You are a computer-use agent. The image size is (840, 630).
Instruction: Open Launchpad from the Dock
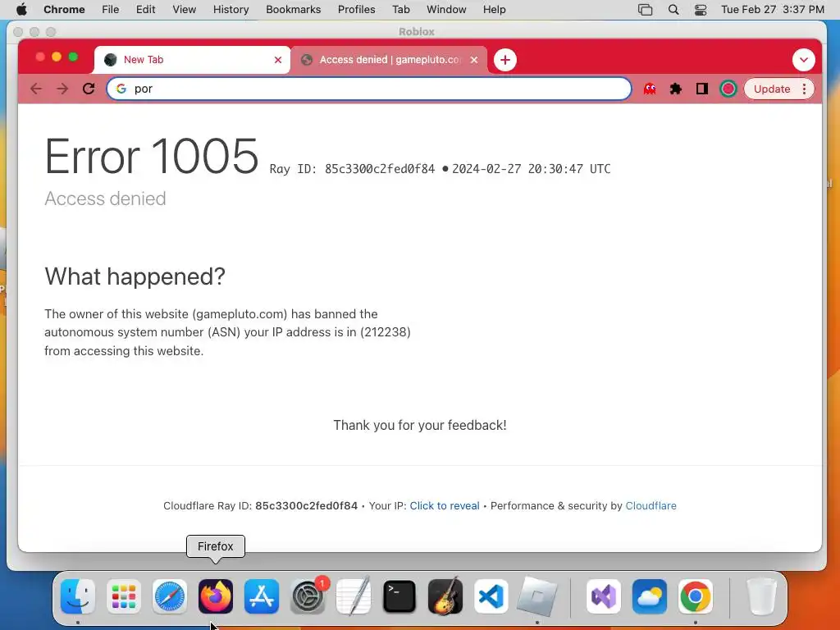click(x=124, y=596)
